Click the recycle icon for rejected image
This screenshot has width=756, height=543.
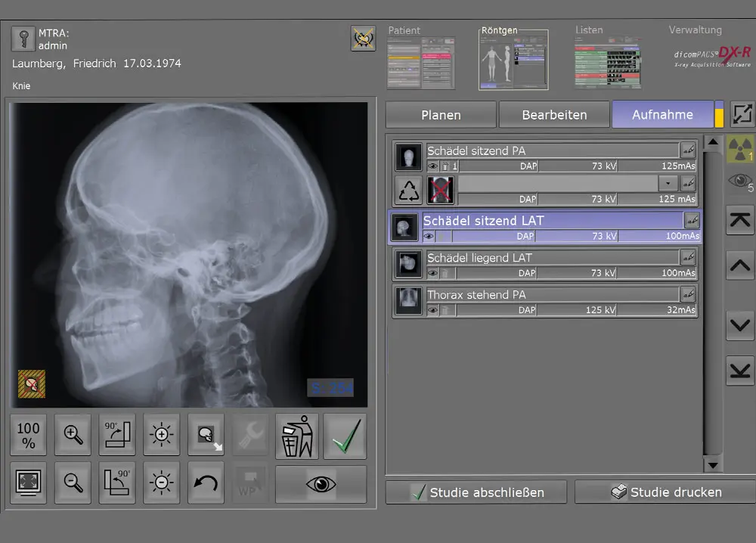coord(409,191)
